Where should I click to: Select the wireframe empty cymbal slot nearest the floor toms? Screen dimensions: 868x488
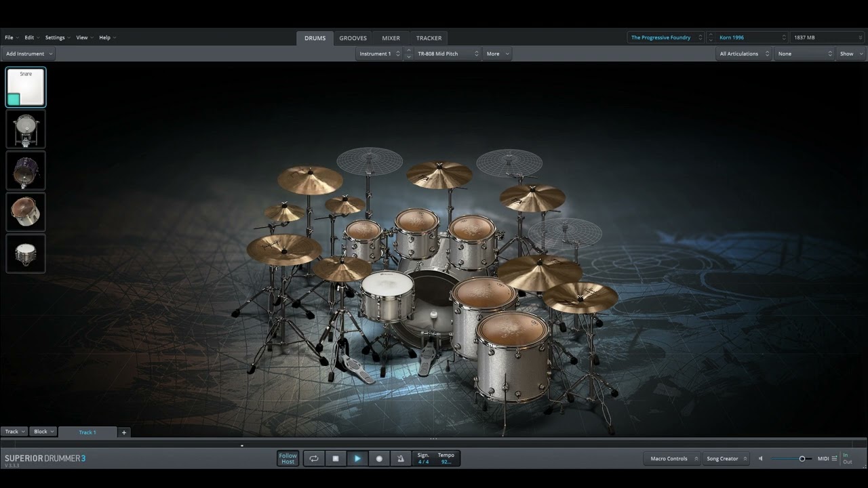pyautogui.click(x=564, y=233)
